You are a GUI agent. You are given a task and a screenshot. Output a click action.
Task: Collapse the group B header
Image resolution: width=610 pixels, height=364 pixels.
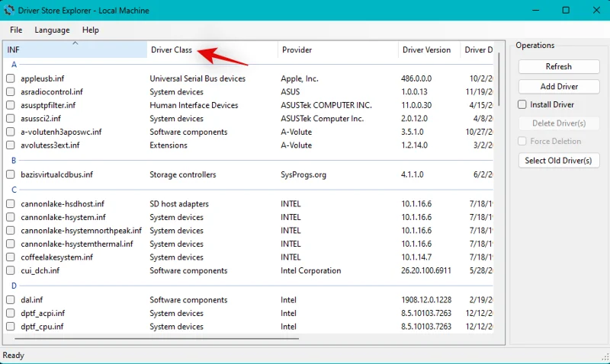coord(14,160)
